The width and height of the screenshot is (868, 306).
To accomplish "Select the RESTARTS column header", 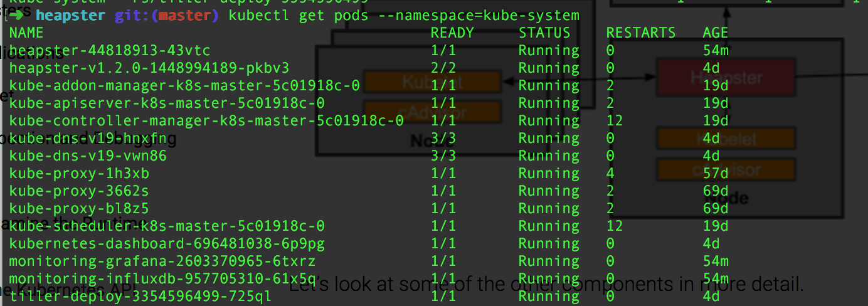I will pos(640,33).
